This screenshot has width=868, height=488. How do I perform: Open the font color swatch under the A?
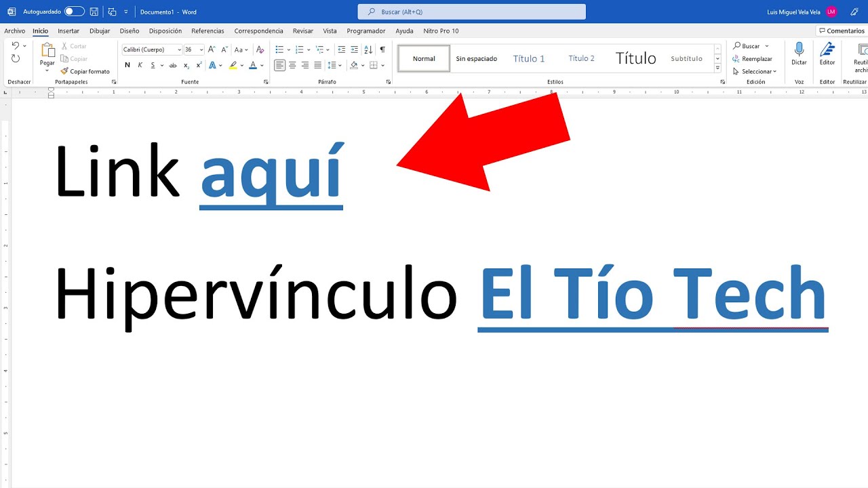pyautogui.click(x=254, y=65)
